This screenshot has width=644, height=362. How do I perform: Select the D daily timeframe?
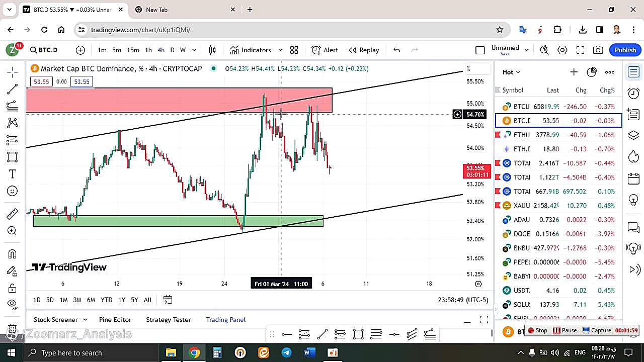[172, 50]
